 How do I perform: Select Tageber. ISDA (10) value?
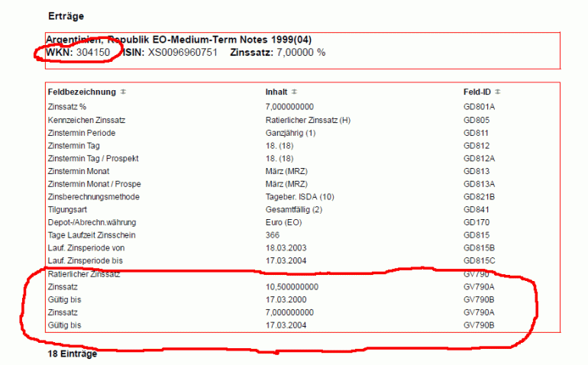(299, 196)
